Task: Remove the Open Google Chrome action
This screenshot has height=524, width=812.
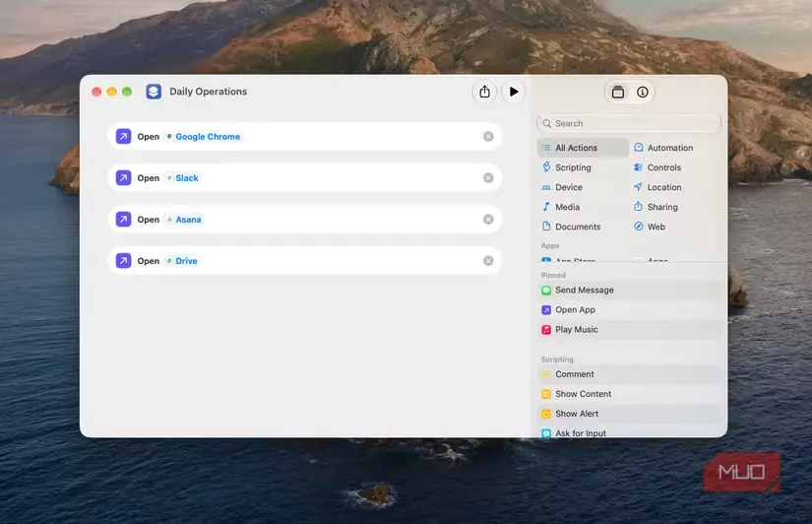Action: click(x=488, y=136)
